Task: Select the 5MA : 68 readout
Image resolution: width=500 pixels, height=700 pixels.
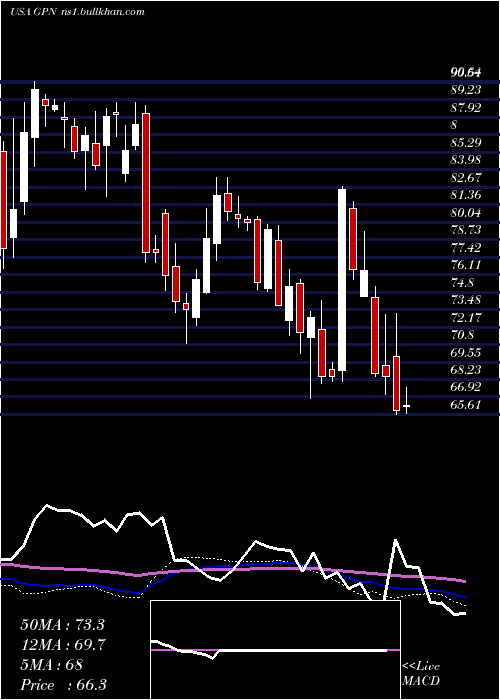Action: (52, 665)
